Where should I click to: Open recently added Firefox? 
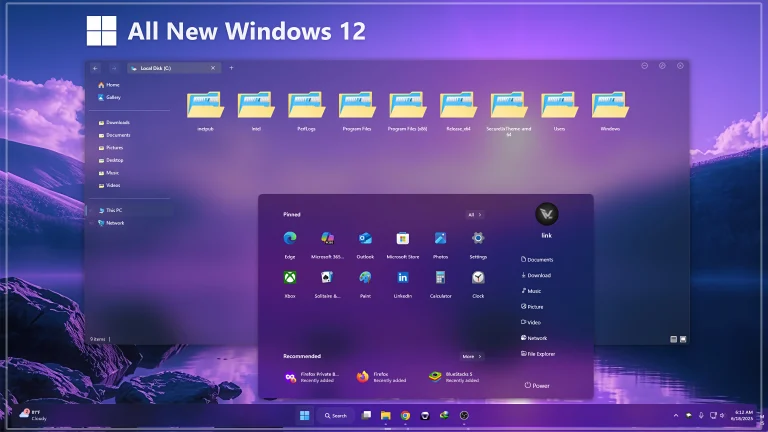(382, 377)
